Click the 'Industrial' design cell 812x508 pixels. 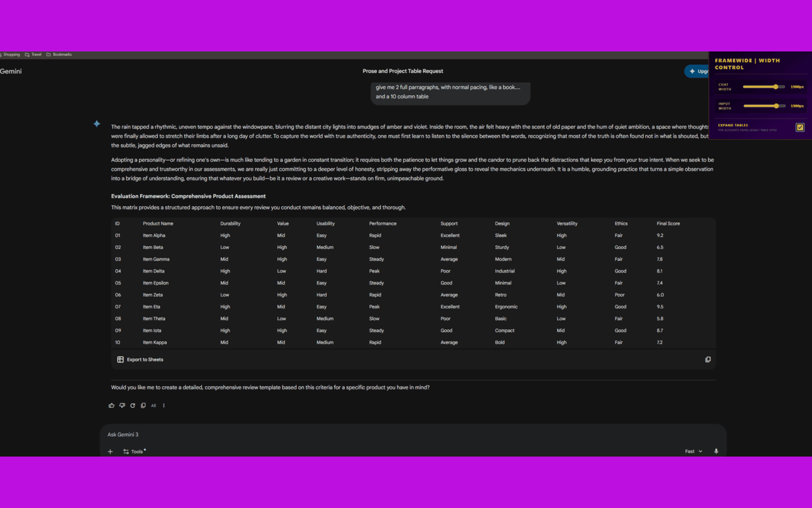(x=505, y=271)
